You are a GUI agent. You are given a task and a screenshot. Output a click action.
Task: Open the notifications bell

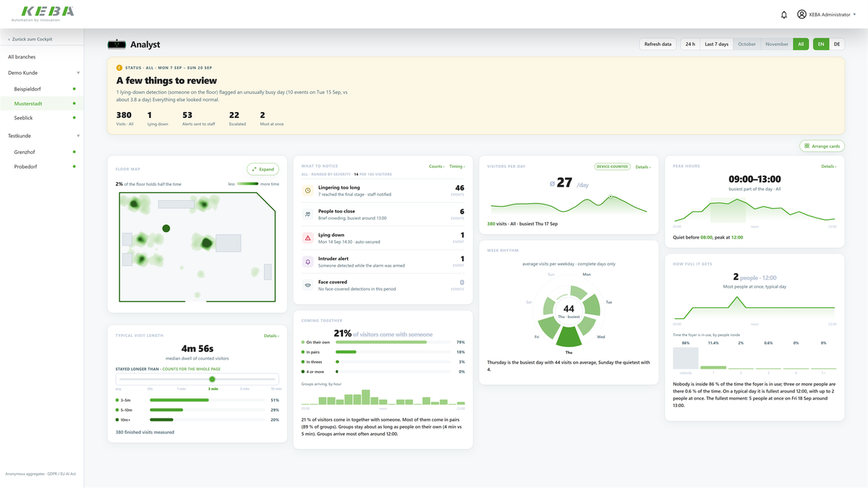click(784, 14)
